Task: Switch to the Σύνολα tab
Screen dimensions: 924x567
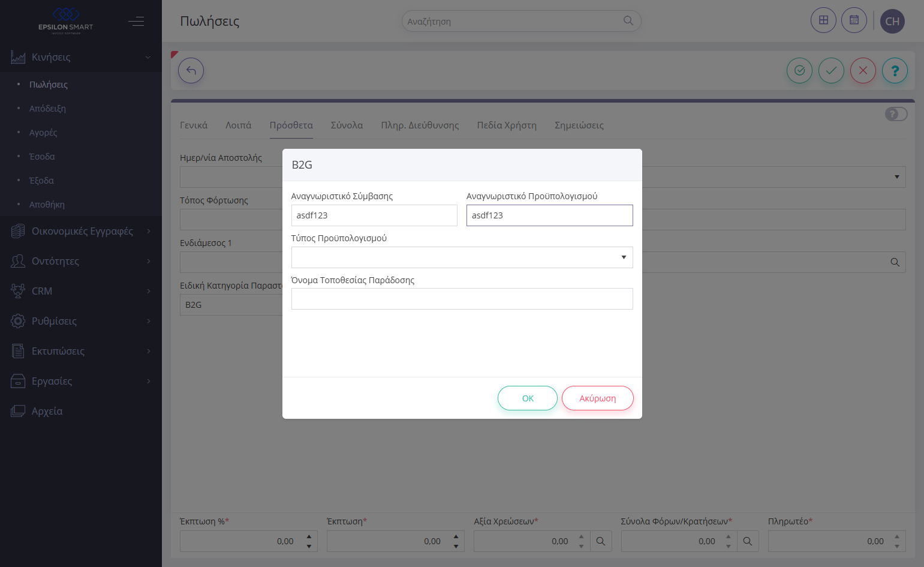Action: click(x=347, y=125)
